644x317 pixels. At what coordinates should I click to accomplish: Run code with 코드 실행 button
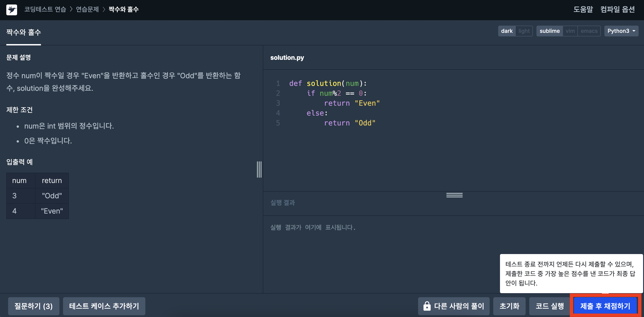point(549,306)
